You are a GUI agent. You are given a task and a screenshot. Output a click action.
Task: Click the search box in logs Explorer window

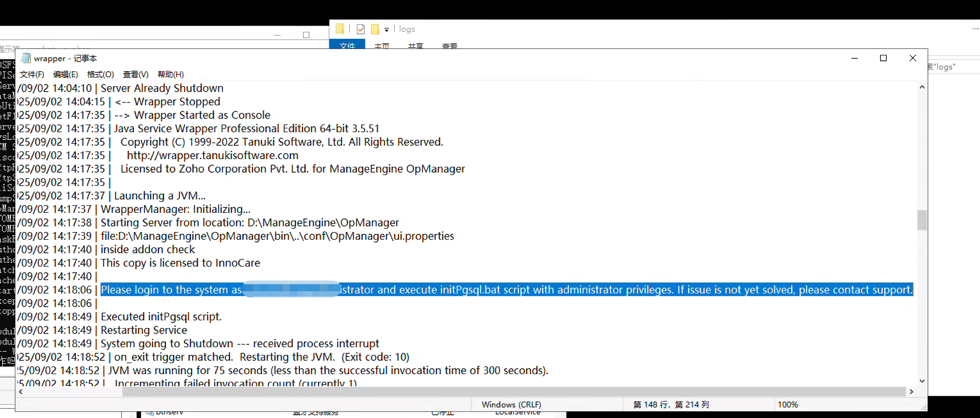pos(953,66)
